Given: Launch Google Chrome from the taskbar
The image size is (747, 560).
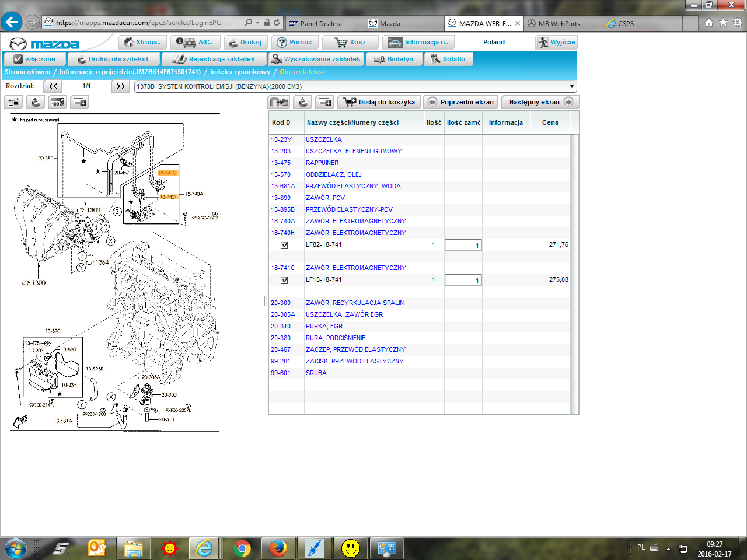Looking at the screenshot, I should 242,548.
